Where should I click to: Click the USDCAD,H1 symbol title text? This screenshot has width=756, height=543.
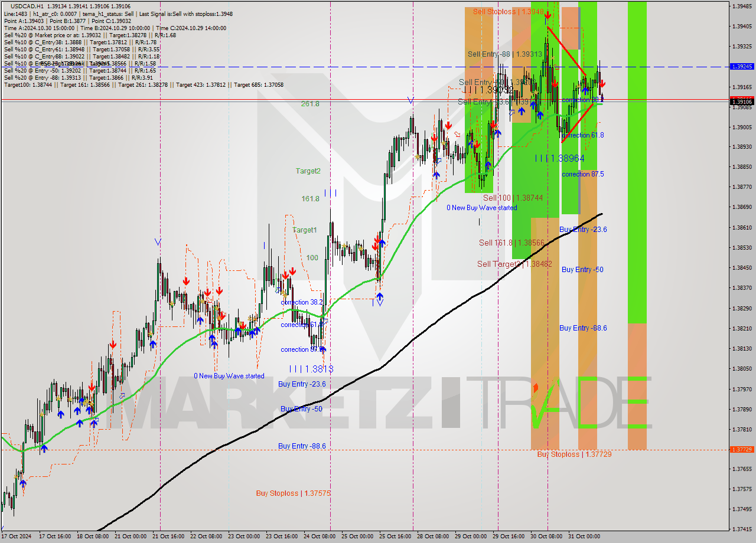(27, 6)
